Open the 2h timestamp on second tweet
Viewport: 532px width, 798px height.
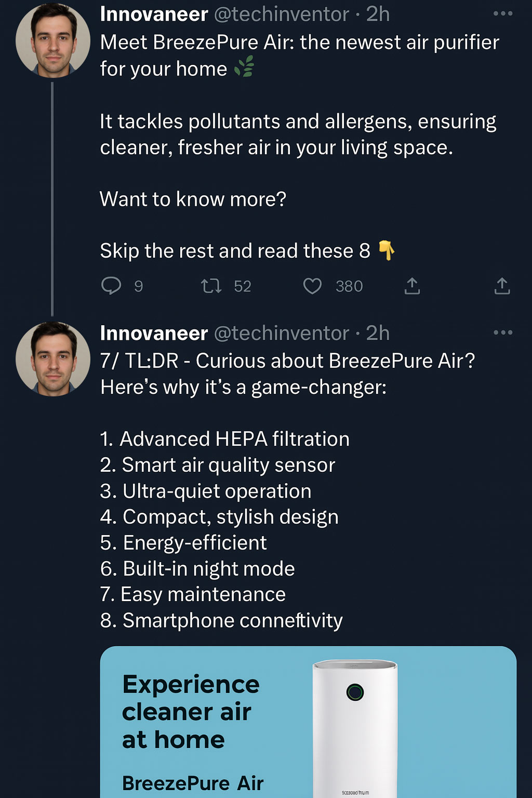(x=378, y=333)
